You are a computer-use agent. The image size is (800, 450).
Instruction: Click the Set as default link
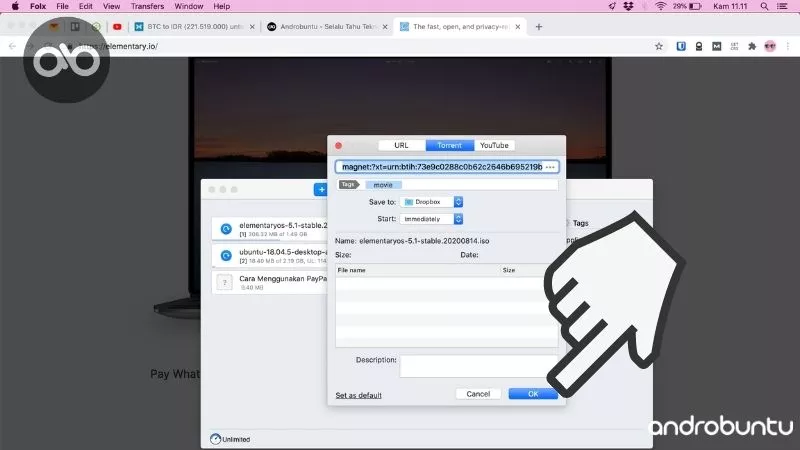coord(358,395)
